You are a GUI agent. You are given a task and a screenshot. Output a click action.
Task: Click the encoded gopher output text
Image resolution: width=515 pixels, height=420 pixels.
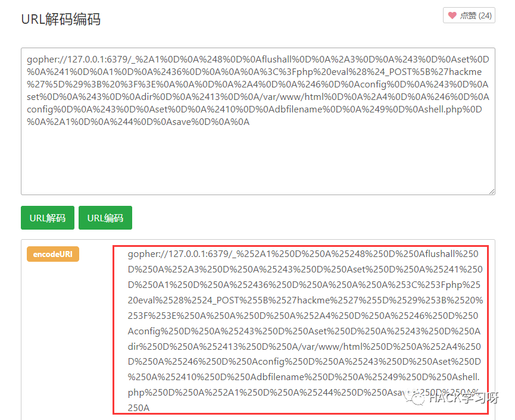pyautogui.click(x=305, y=330)
